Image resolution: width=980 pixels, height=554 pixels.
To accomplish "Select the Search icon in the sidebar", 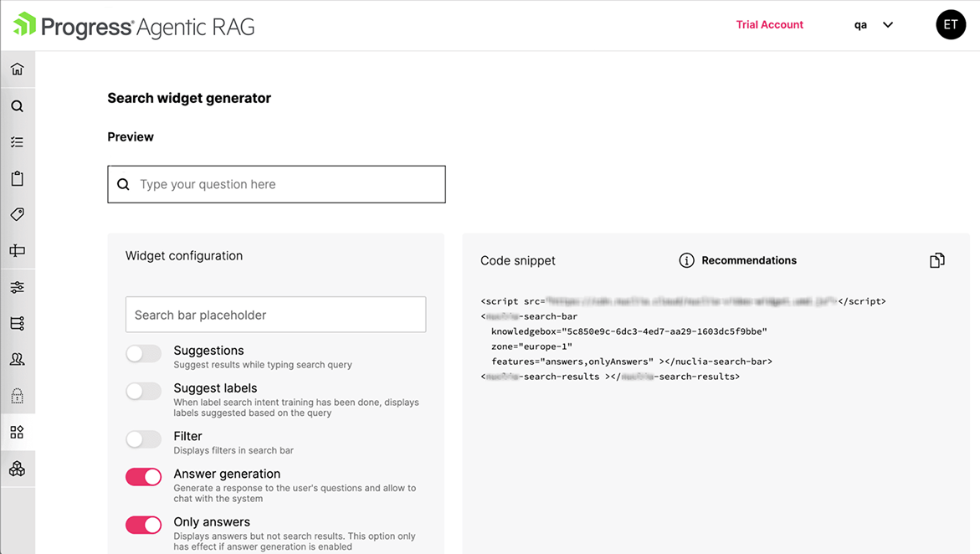I will pyautogui.click(x=18, y=105).
